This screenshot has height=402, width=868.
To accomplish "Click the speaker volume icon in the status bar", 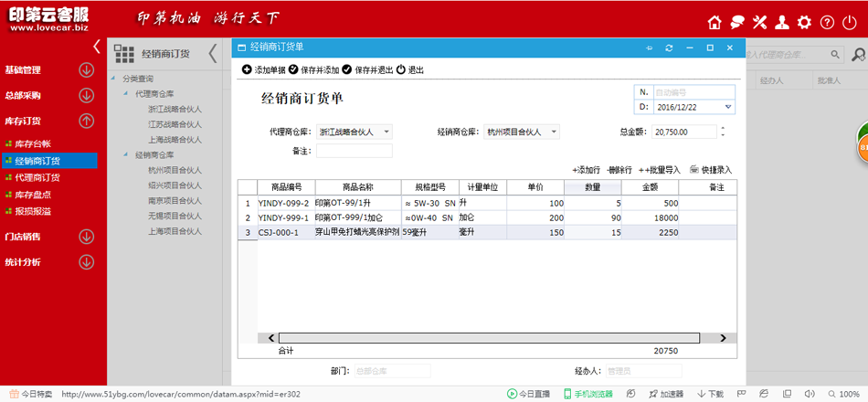I will pyautogui.click(x=810, y=394).
